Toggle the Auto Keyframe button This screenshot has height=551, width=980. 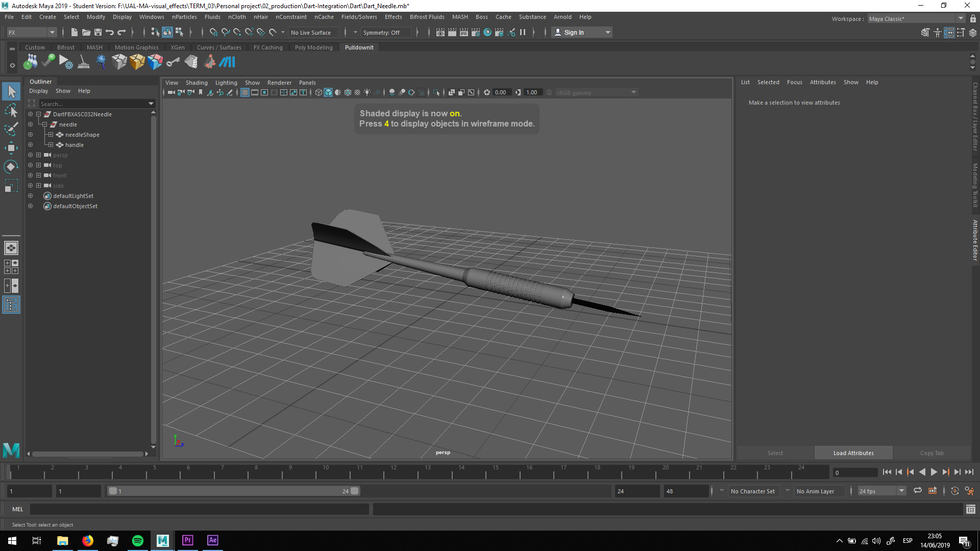[954, 491]
